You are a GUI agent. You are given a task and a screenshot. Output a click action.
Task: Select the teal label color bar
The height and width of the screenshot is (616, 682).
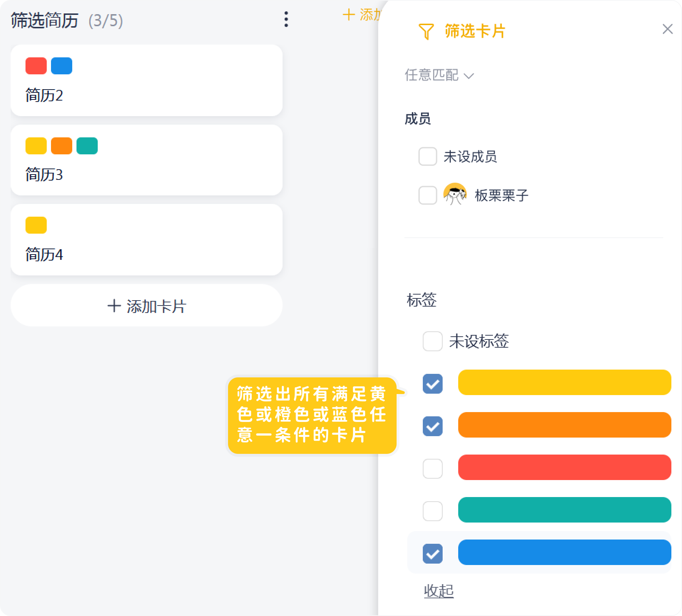point(564,510)
